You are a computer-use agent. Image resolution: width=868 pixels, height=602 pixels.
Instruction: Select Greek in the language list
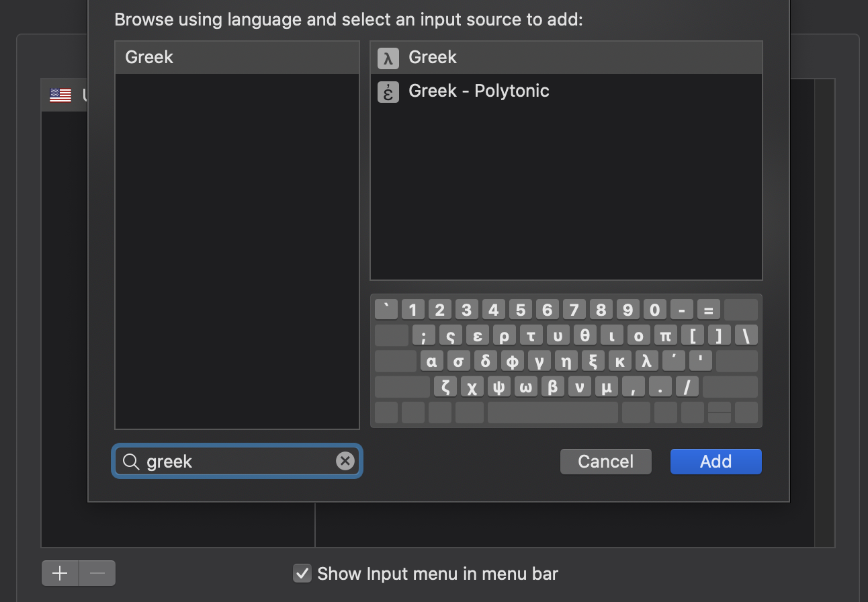pyautogui.click(x=237, y=58)
